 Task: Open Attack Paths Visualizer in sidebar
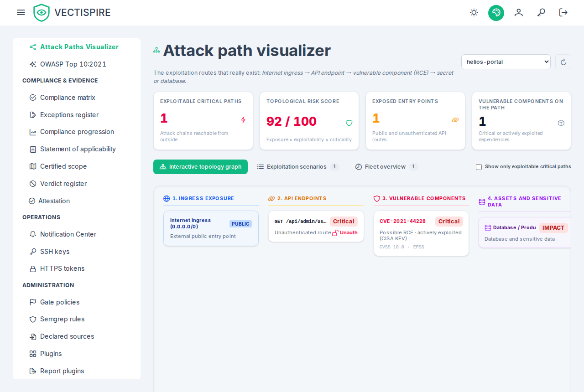[x=77, y=47]
